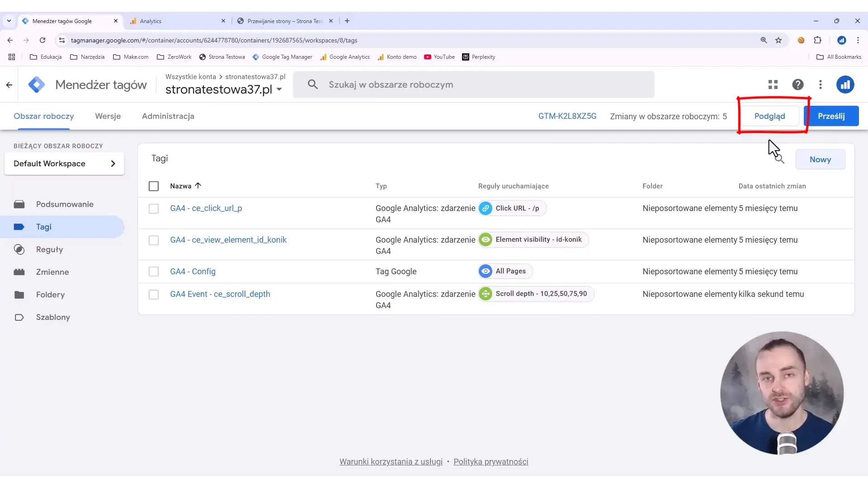Screen dimensions: 868x488
Task: Switch to the Administracja tab
Action: 168,116
